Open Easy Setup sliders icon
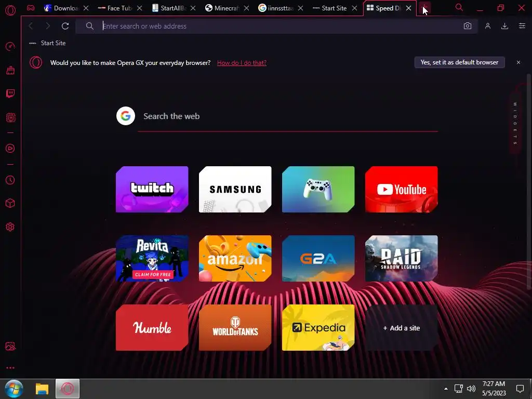Viewport: 532px width, 399px height. tap(522, 26)
